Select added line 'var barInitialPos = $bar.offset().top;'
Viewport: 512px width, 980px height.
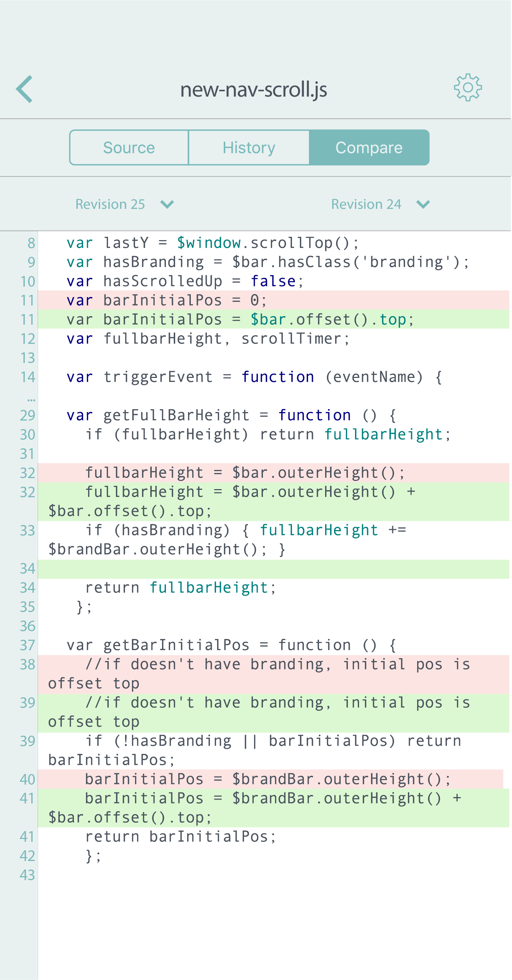[x=273, y=319]
